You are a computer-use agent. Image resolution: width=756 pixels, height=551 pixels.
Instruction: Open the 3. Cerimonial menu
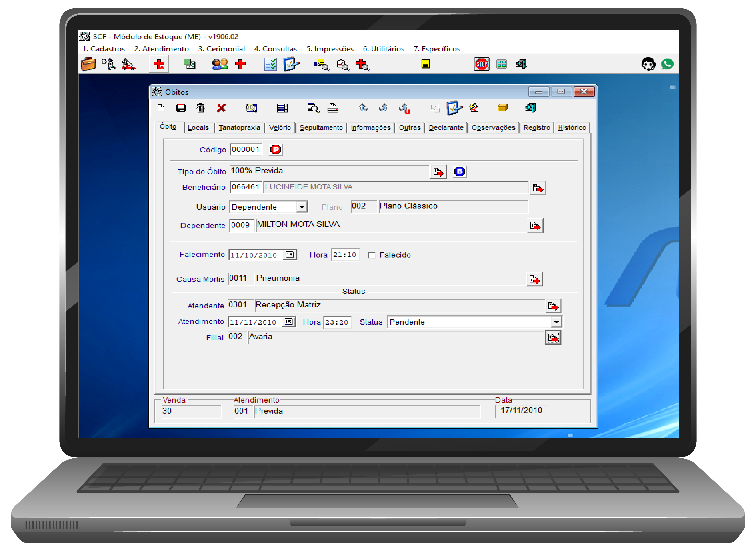click(x=221, y=49)
